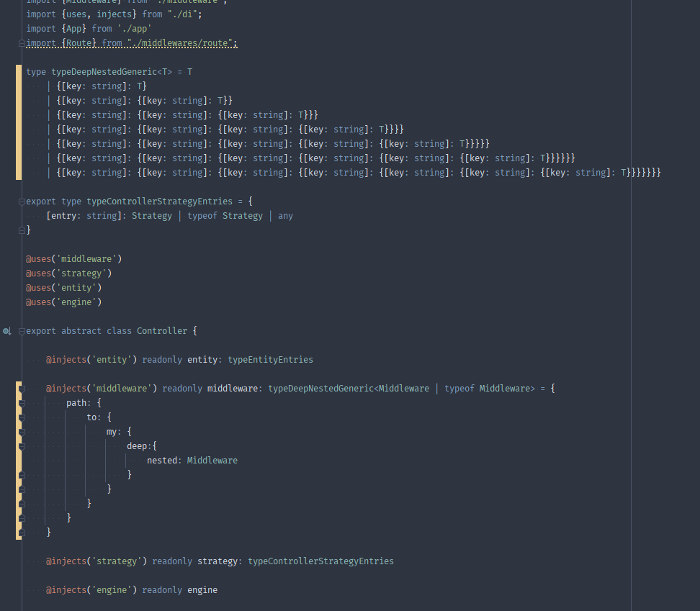Viewport: 700px width, 611px height.
Task: Click the @uses('middleware') decorator
Action: [73, 259]
